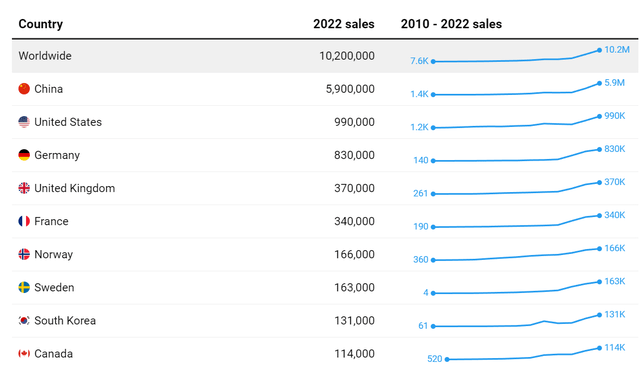Click the 140 start point of Germany sparkline
640x376 pixels.
click(x=433, y=161)
